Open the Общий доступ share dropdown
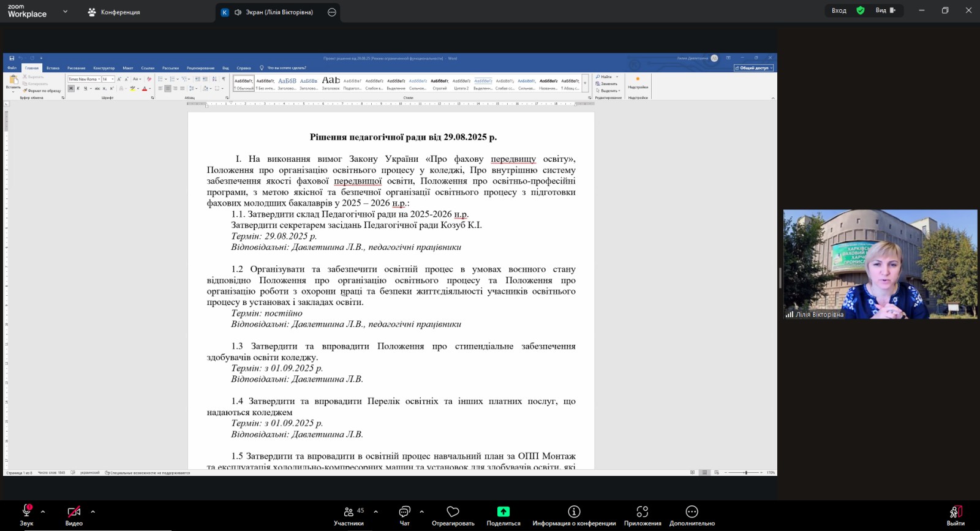Viewport: 980px width, 531px height. [x=754, y=68]
